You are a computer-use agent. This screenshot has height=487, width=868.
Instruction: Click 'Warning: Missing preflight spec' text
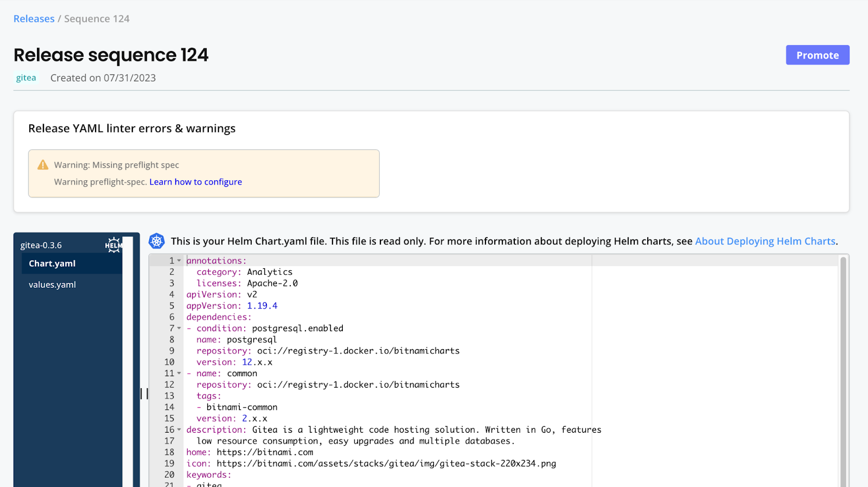point(117,165)
